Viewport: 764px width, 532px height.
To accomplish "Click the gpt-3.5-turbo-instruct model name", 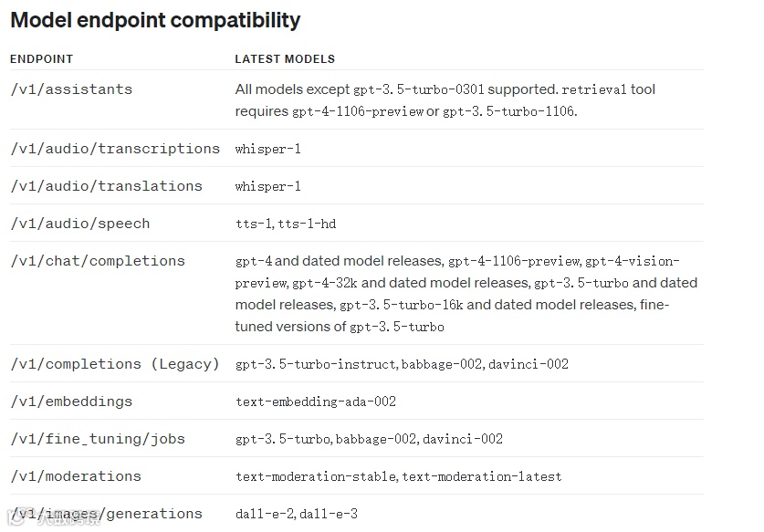I will tap(316, 364).
